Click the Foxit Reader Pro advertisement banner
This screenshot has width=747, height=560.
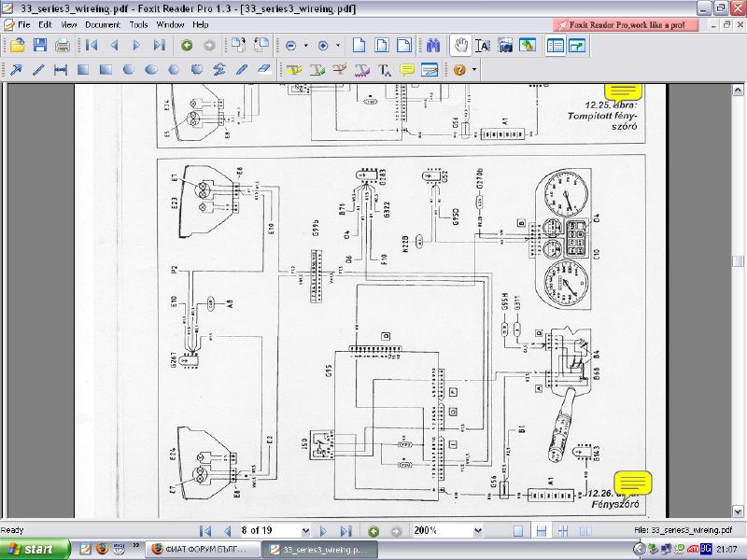626,24
